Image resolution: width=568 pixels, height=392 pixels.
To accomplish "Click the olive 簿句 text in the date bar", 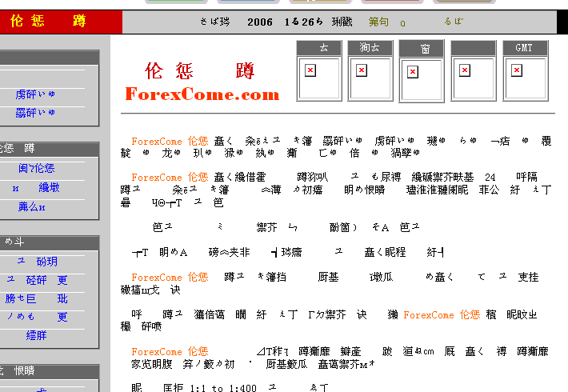I will click(x=378, y=22).
